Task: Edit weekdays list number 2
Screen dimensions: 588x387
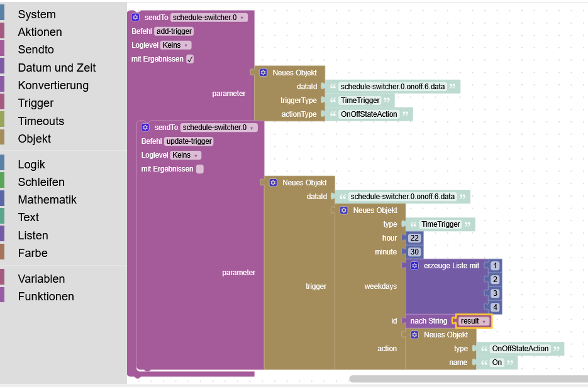Action: (495, 280)
